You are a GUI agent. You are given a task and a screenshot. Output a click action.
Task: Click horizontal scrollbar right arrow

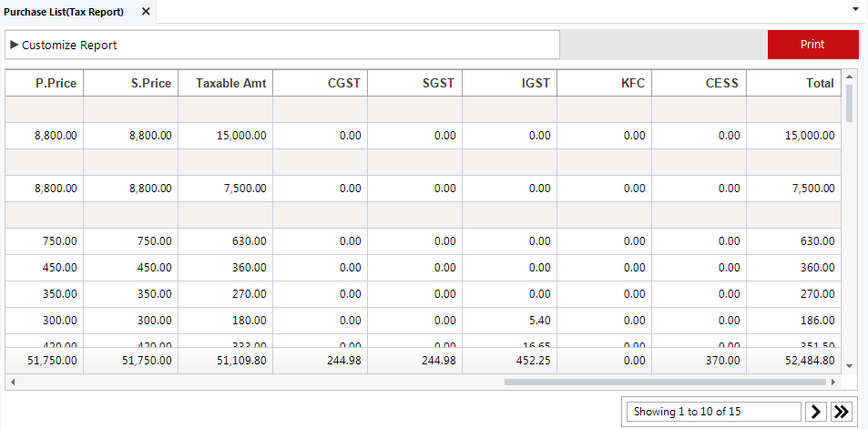coord(833,382)
